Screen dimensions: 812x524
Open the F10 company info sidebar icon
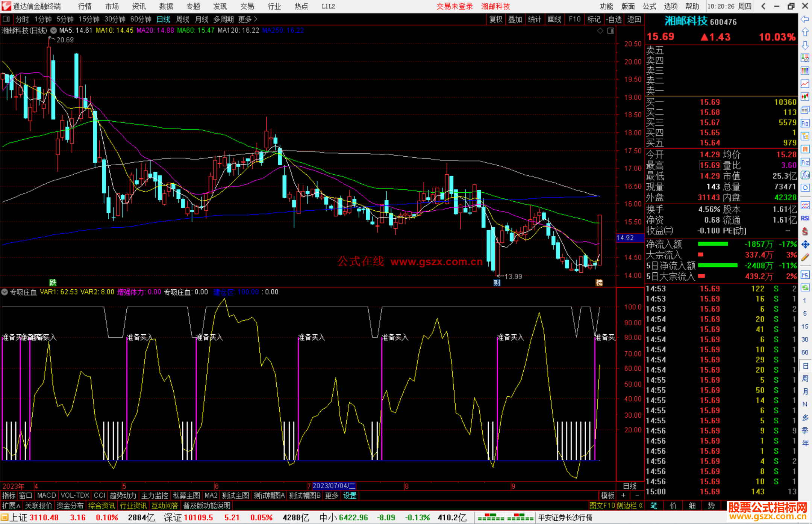pos(805,124)
